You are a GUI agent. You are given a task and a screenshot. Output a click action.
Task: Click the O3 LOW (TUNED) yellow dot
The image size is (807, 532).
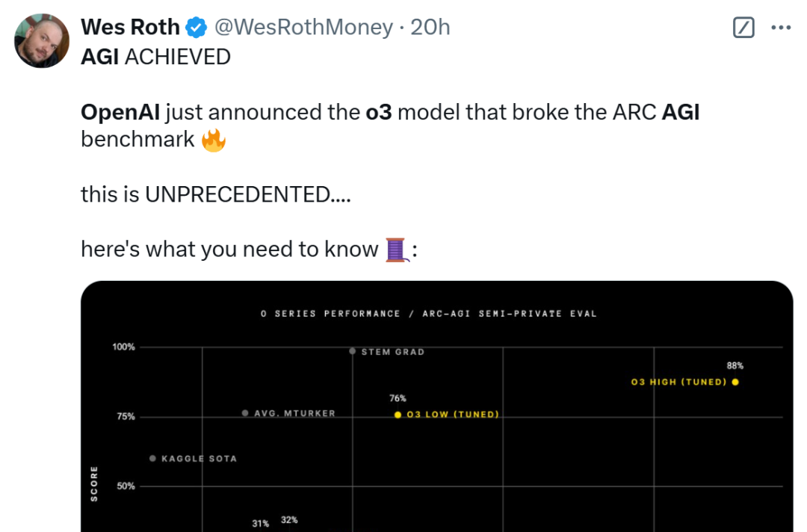tap(398, 415)
